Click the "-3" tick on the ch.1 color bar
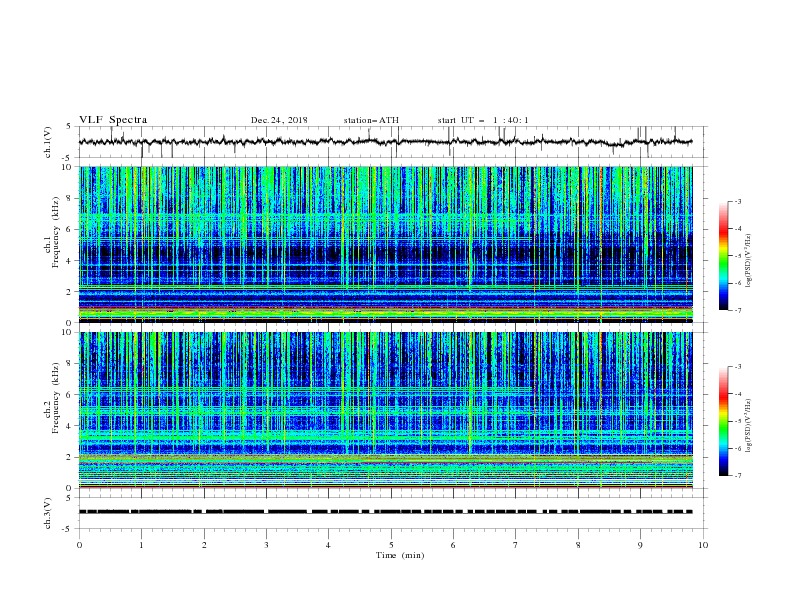The height and width of the screenshot is (612, 792). pyautogui.click(x=737, y=201)
